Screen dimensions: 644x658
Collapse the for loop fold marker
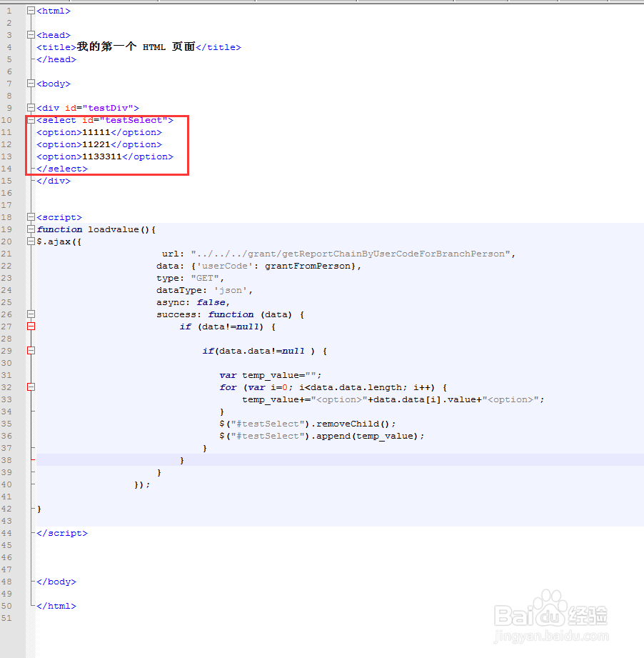[x=31, y=387]
